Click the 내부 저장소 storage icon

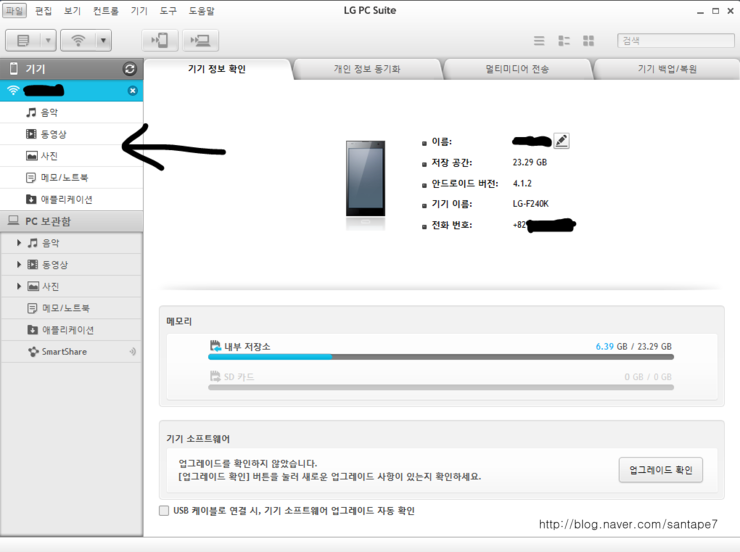[215, 346]
